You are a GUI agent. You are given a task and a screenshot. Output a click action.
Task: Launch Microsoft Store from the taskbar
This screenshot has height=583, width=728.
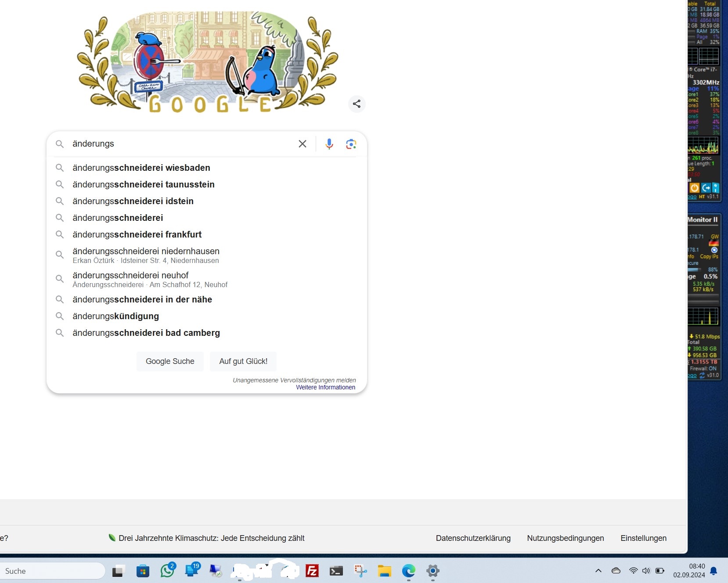pos(143,571)
